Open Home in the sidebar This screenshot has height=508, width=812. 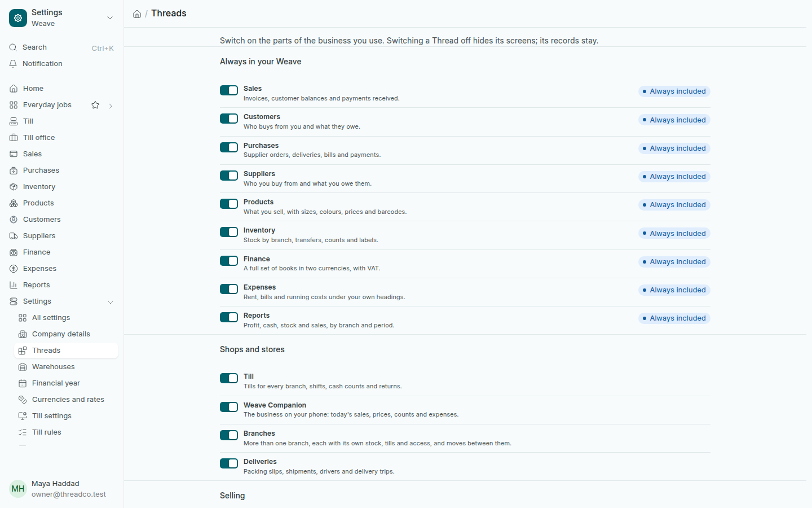pyautogui.click(x=62, y=89)
